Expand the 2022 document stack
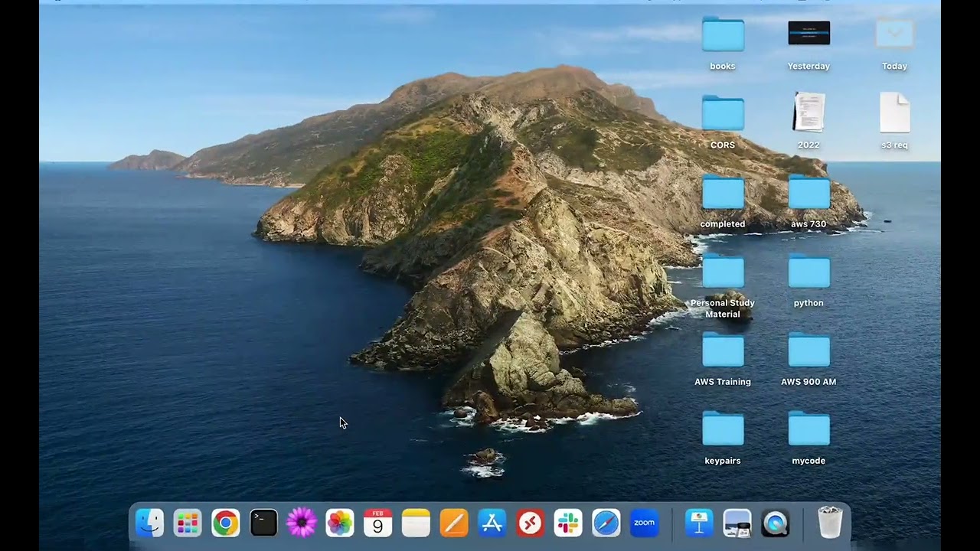 [x=808, y=113]
